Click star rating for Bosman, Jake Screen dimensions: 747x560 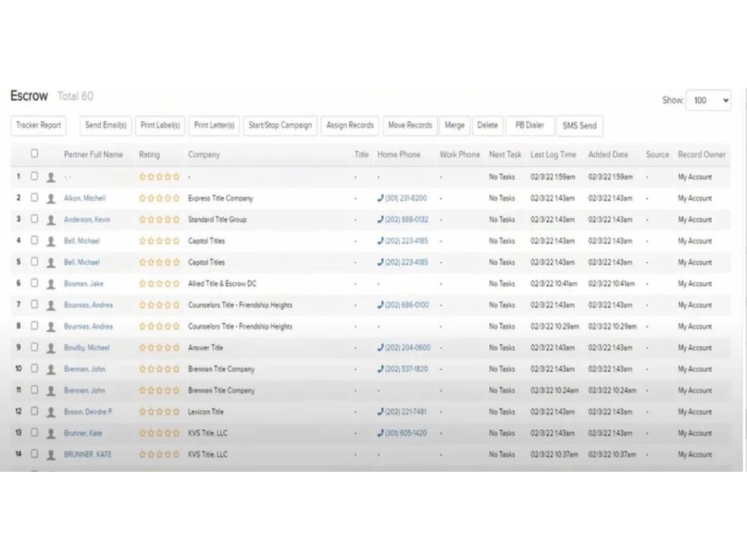[159, 284]
